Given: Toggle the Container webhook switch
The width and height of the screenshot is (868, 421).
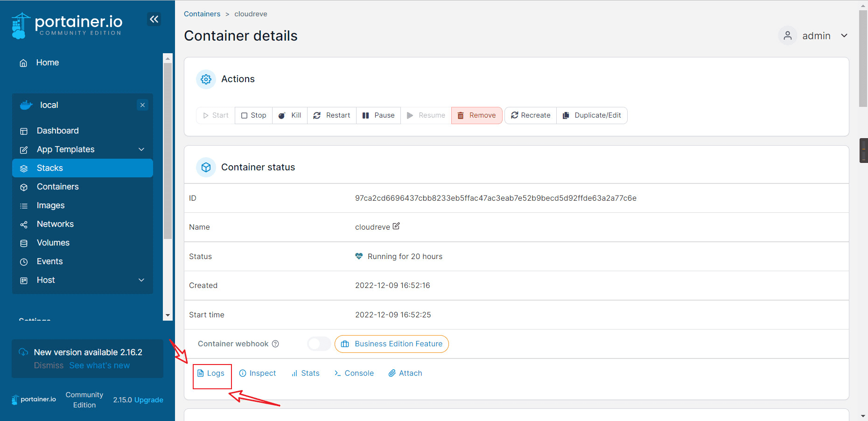Looking at the screenshot, I should click(319, 344).
